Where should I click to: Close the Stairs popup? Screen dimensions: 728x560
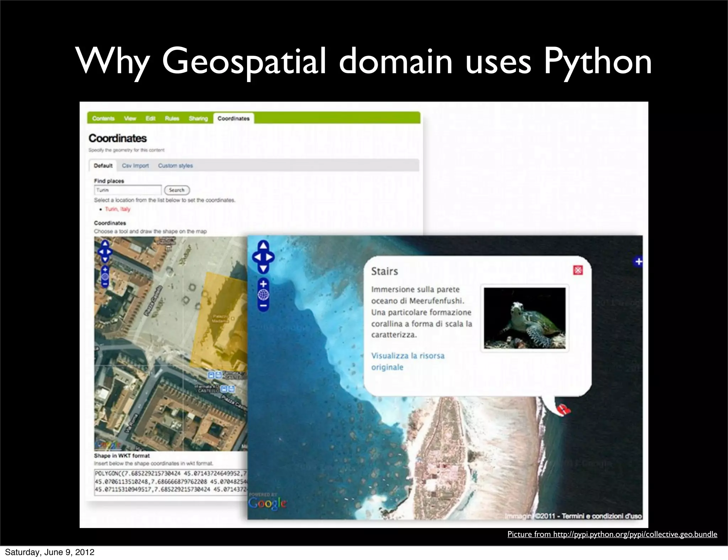(578, 270)
